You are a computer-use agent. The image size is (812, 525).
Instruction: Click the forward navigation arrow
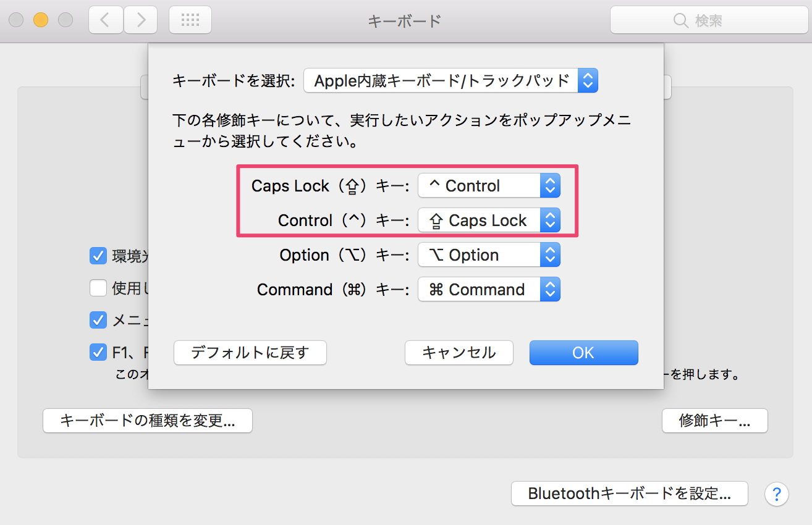pos(140,19)
